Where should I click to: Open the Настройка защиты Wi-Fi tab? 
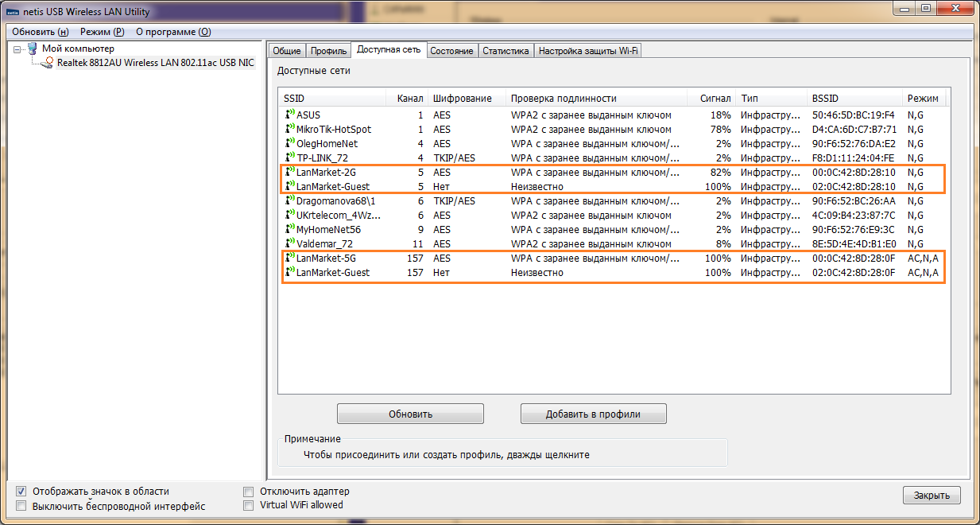coord(588,51)
